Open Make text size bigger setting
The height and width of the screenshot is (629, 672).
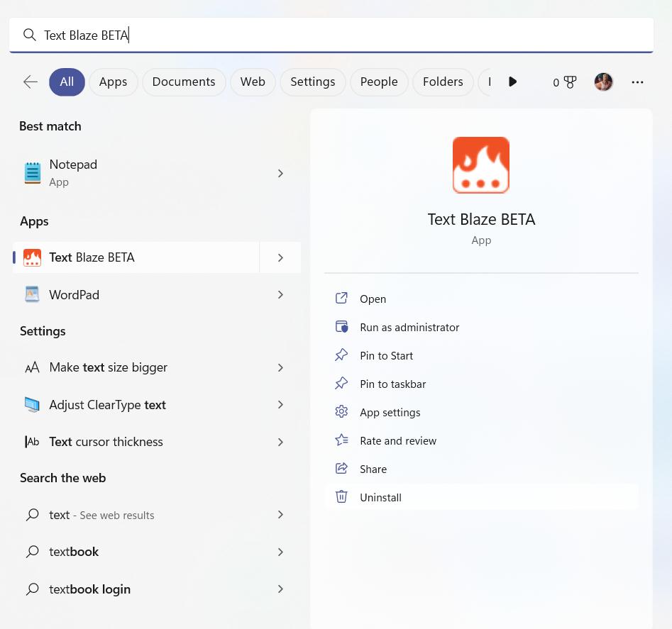(x=157, y=367)
